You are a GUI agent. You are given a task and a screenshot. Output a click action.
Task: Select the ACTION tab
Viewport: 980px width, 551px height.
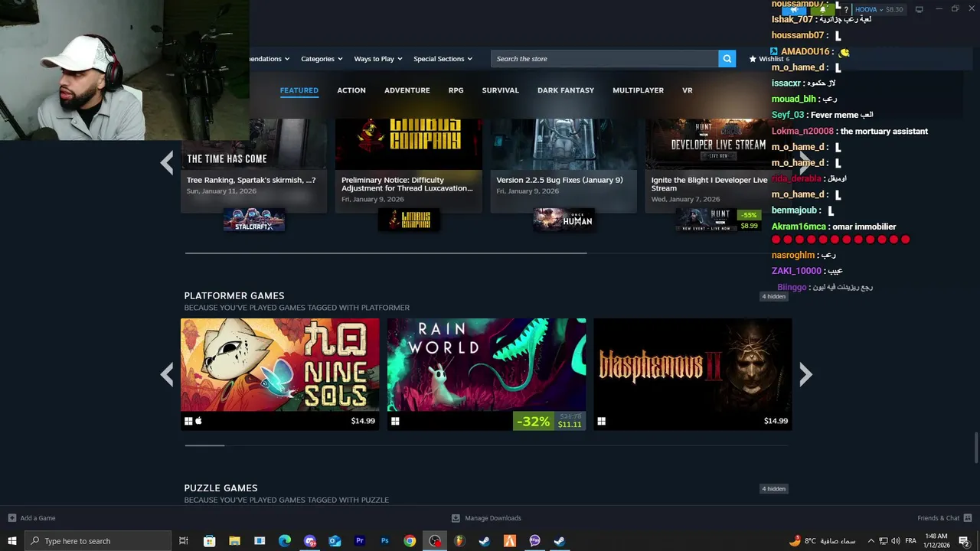coord(351,90)
